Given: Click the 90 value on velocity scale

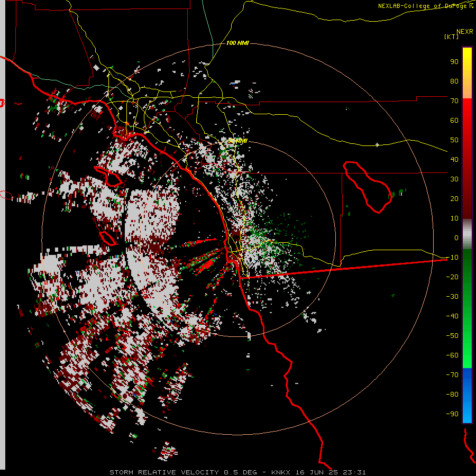Looking at the screenshot, I should click(x=454, y=62).
